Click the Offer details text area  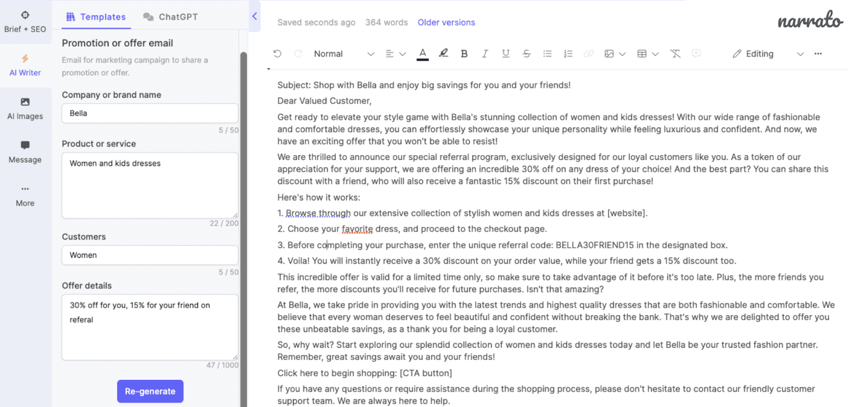click(x=150, y=327)
